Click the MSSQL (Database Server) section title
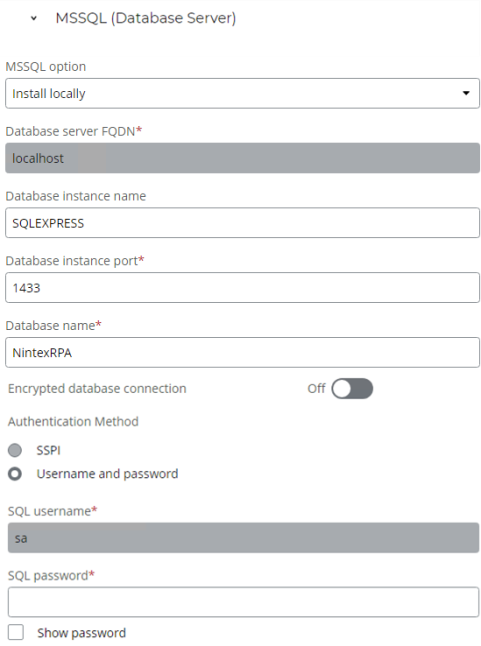The image size is (481, 646). click(146, 18)
